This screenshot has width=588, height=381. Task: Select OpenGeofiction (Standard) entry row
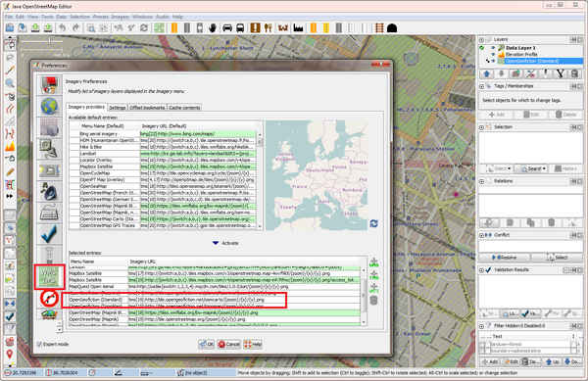pyautogui.click(x=215, y=300)
